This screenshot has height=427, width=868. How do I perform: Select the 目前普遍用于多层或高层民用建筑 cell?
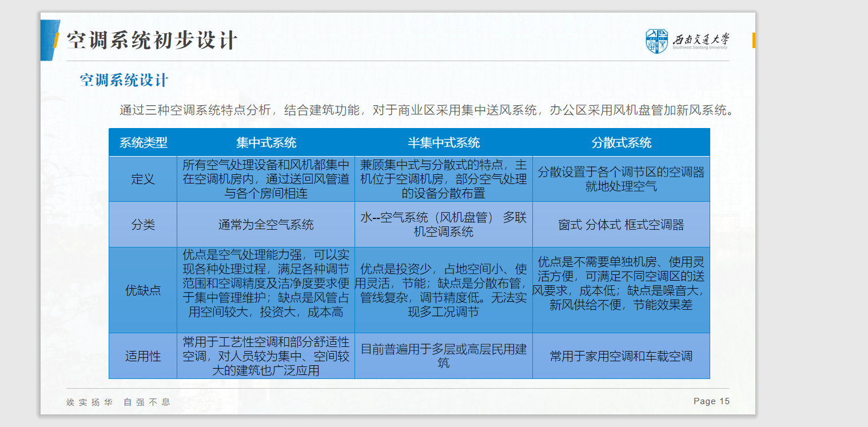(443, 356)
